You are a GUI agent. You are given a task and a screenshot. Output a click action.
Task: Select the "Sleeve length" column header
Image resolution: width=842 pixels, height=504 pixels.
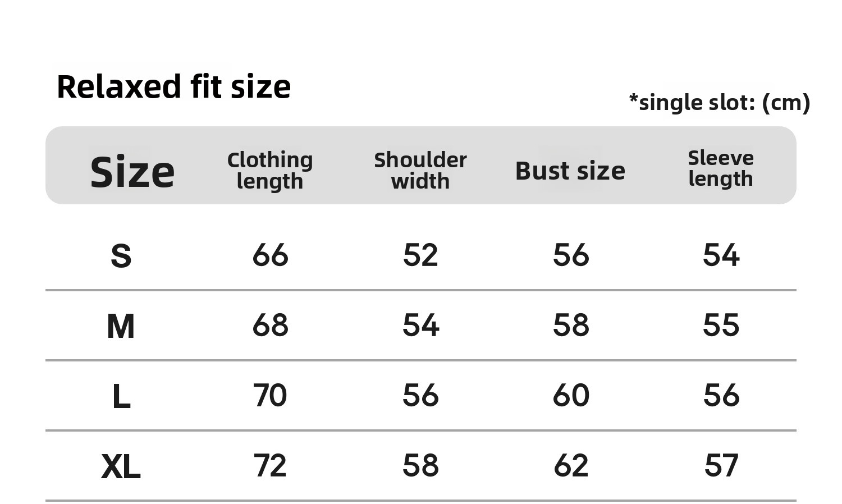coord(721,168)
